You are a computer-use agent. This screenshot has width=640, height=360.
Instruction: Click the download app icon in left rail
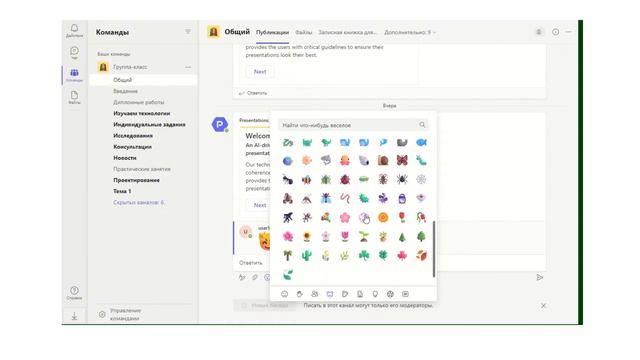point(74,316)
